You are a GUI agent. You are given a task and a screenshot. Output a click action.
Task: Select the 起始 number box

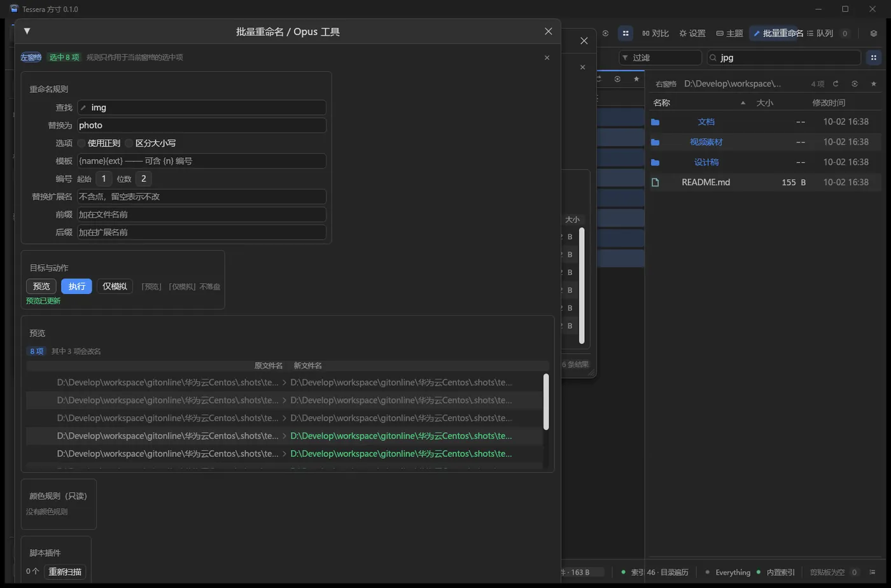coord(104,179)
